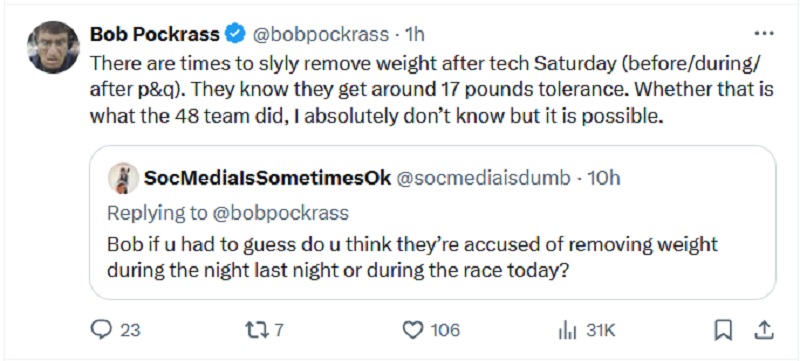
Task: Bookmark this tweet
Action: (x=723, y=331)
